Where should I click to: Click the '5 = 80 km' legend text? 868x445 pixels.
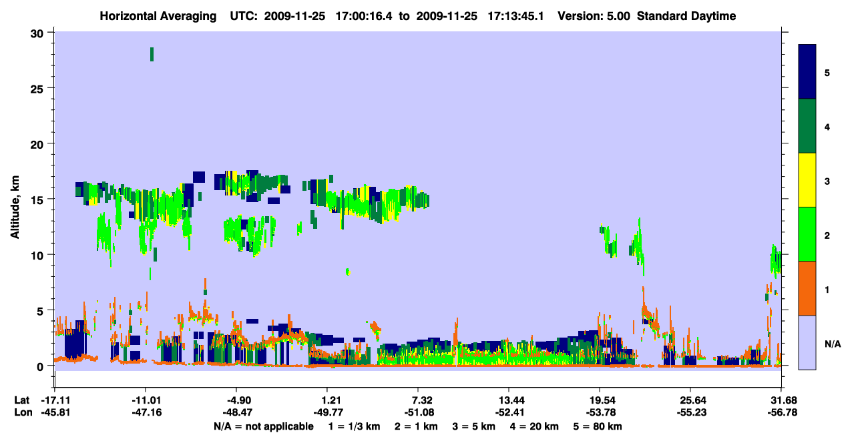point(599,426)
